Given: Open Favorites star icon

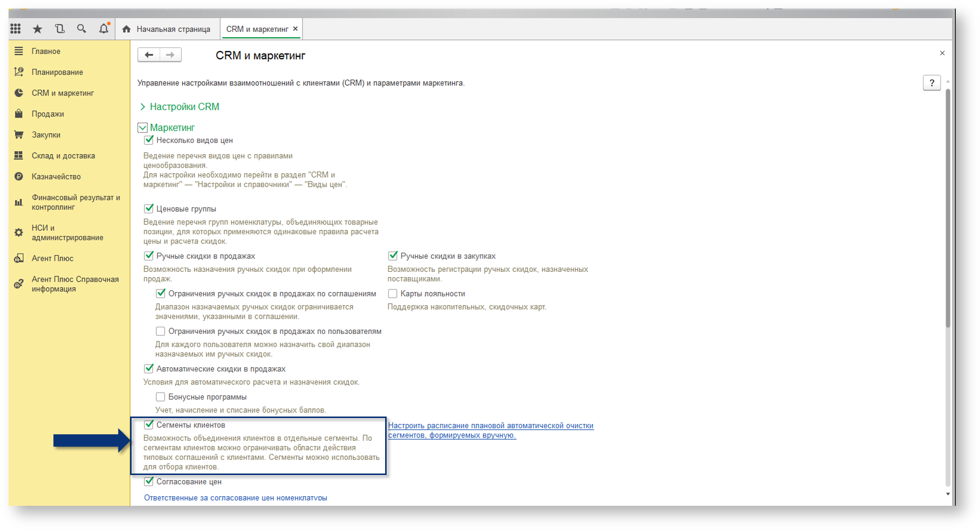Looking at the screenshot, I should [x=37, y=29].
